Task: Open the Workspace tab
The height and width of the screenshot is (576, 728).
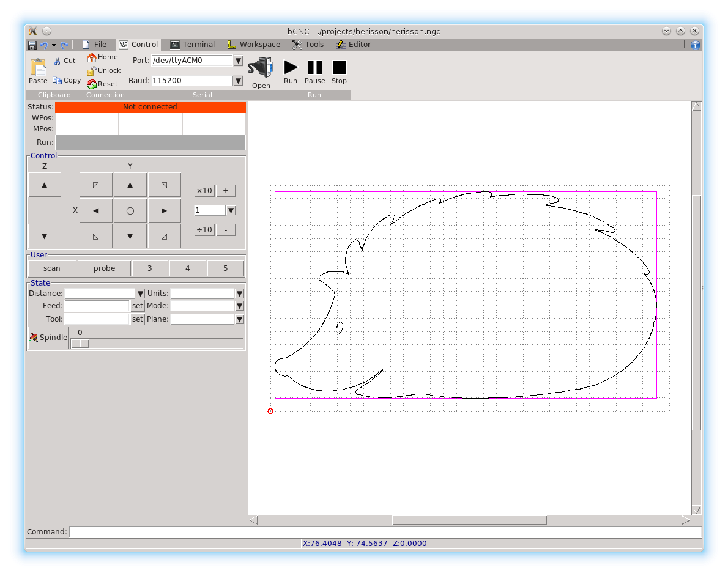Action: coord(253,45)
